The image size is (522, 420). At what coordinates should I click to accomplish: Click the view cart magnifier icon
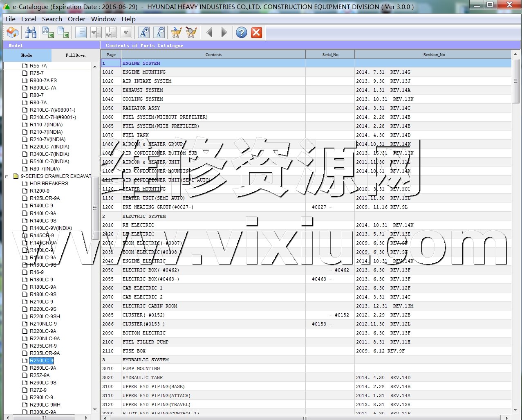coord(191,32)
